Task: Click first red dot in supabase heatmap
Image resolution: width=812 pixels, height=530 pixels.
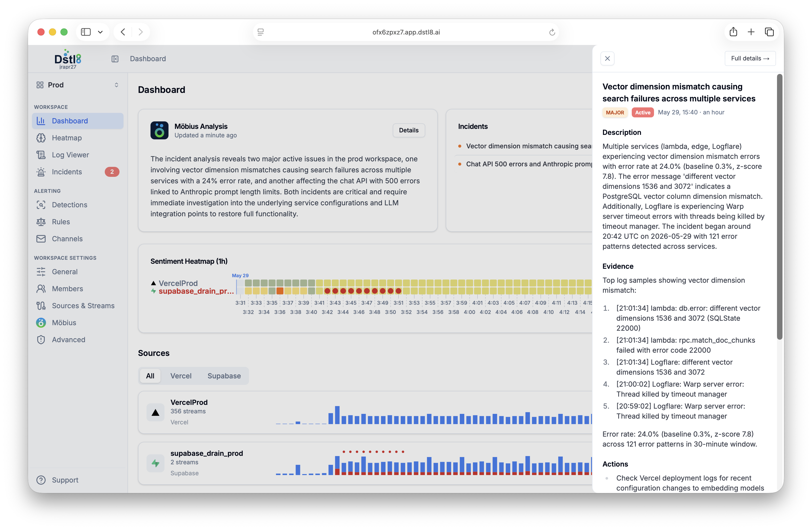Action: (x=327, y=291)
